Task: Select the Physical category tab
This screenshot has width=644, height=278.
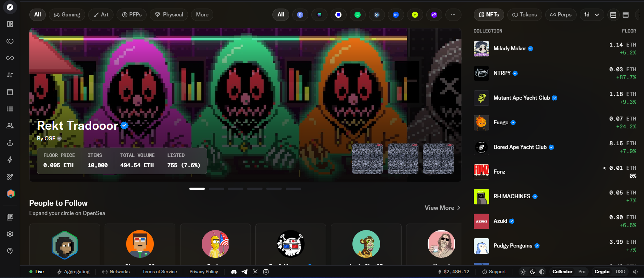Action: tap(169, 15)
